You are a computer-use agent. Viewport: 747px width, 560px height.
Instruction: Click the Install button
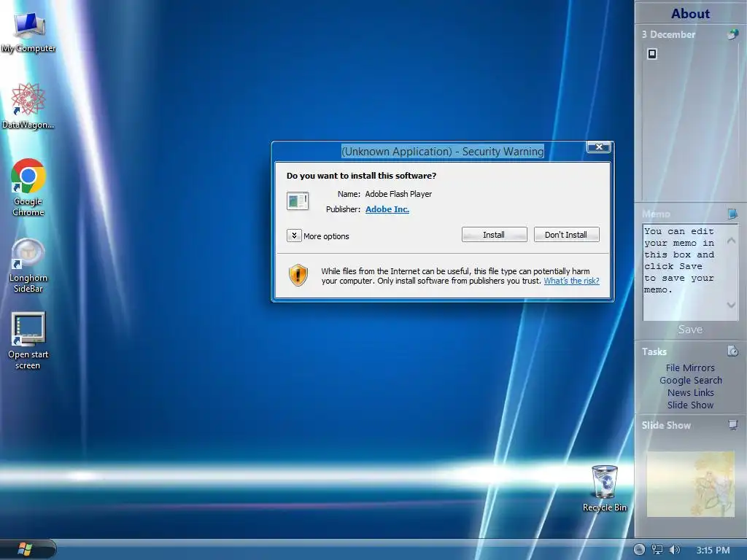[494, 235]
